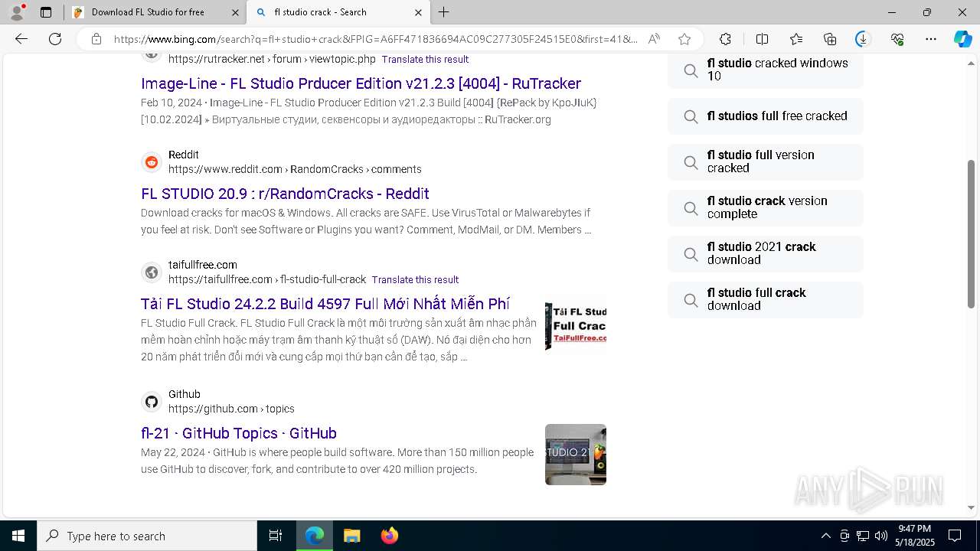Viewport: 980px width, 551px height.
Task: Click the taskbar search box
Action: pyautogui.click(x=147, y=536)
